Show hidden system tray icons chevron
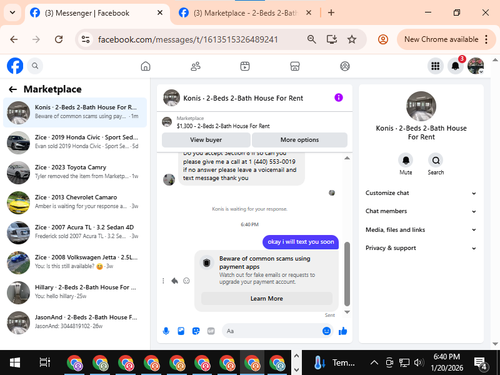The image size is (500, 375). pyautogui.click(x=374, y=363)
